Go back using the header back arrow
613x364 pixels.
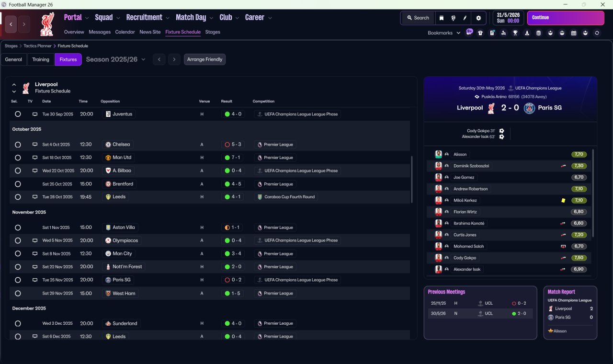(x=11, y=24)
